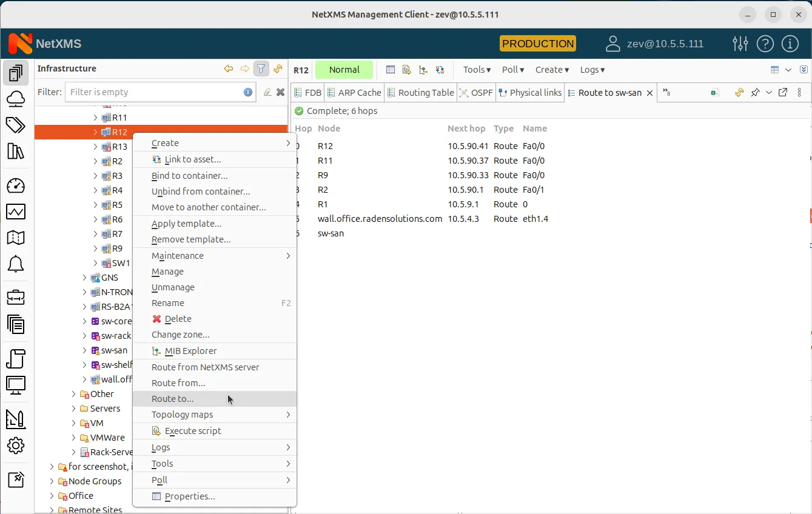Screen dimensions: 812x514
Task: Open the Tools dropdown menu
Action: [476, 70]
